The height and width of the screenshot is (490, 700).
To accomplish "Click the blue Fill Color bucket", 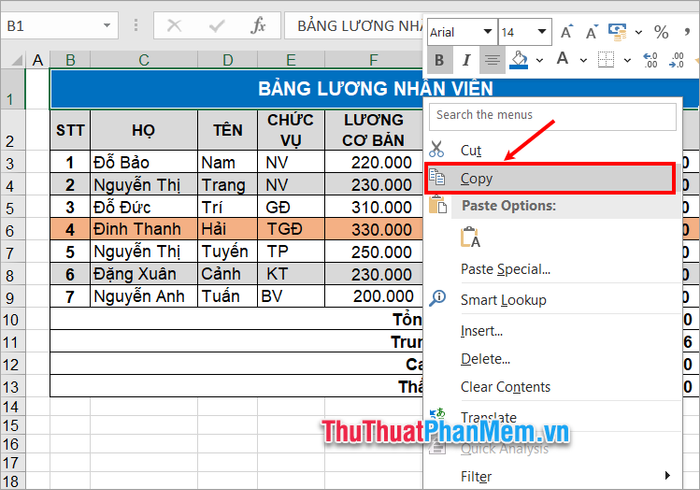I will (x=519, y=60).
